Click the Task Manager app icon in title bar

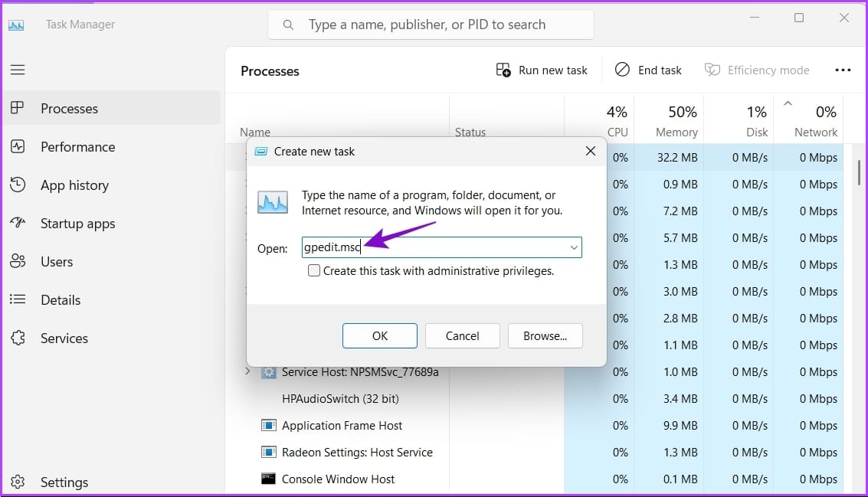pyautogui.click(x=16, y=25)
